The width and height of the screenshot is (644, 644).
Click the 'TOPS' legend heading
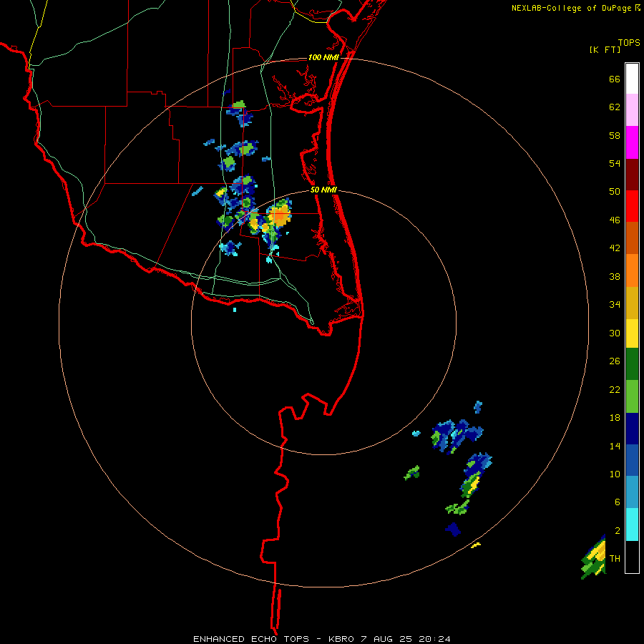[629, 43]
